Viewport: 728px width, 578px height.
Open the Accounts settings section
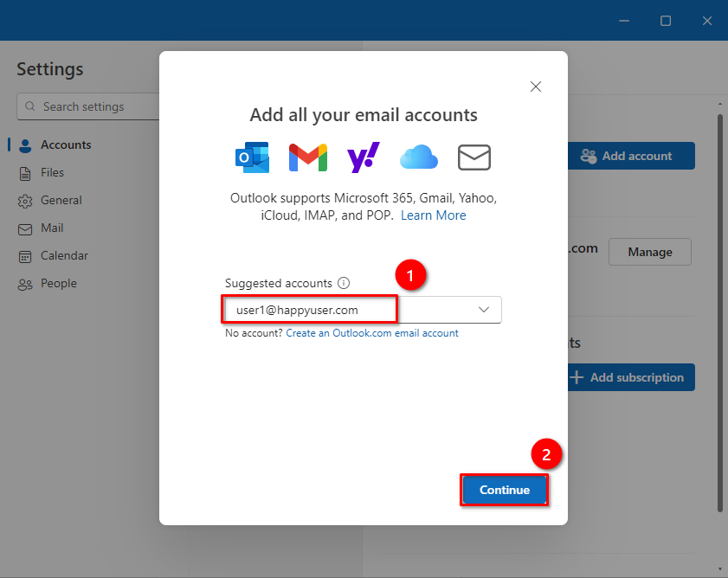click(x=66, y=144)
